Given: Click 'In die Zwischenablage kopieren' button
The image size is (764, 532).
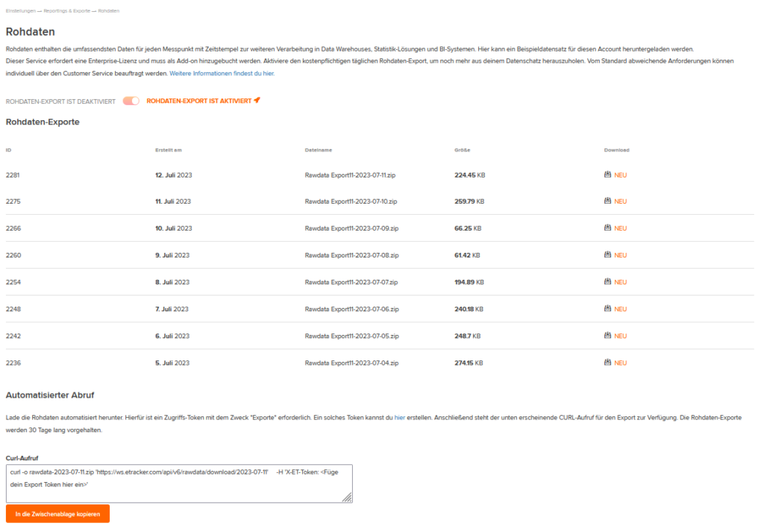Looking at the screenshot, I should click(57, 514).
